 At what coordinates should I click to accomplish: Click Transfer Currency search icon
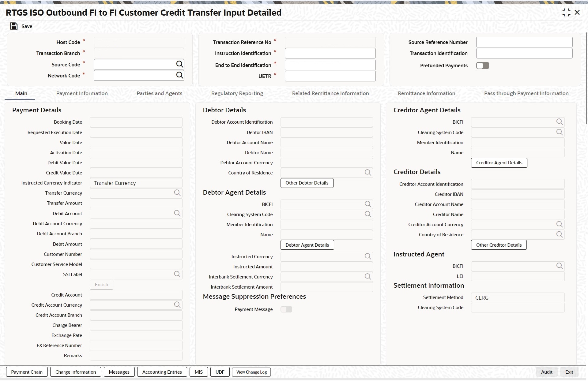(177, 193)
